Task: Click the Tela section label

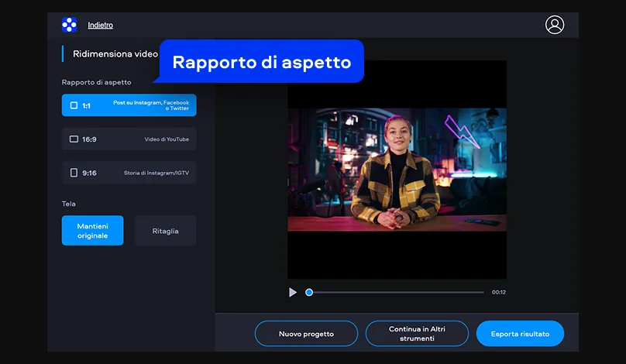Action: pos(69,204)
